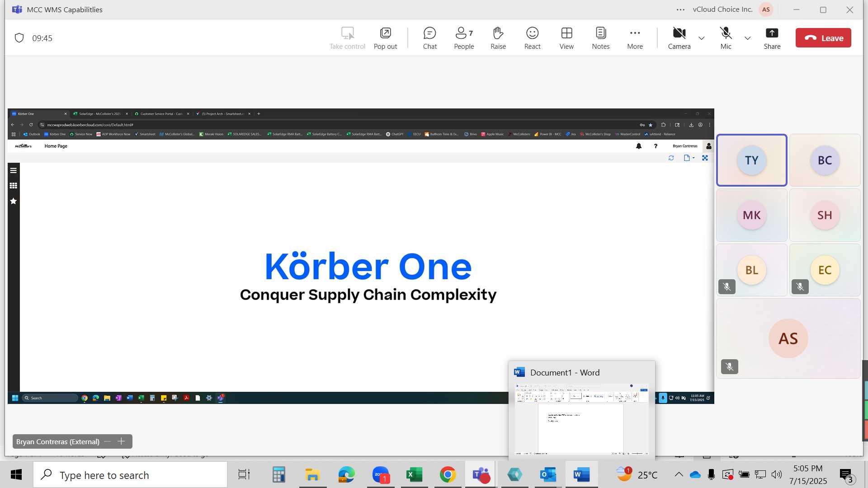Click hamburger menu in Körber One sidebar
868x488 pixels.
(x=14, y=170)
